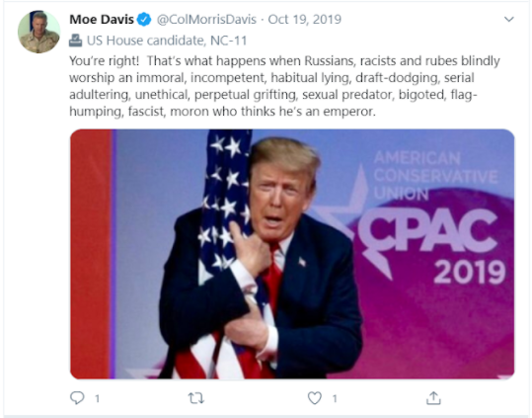Like the tweet with the heart icon
The height and width of the screenshot is (418, 532).
click(x=315, y=398)
